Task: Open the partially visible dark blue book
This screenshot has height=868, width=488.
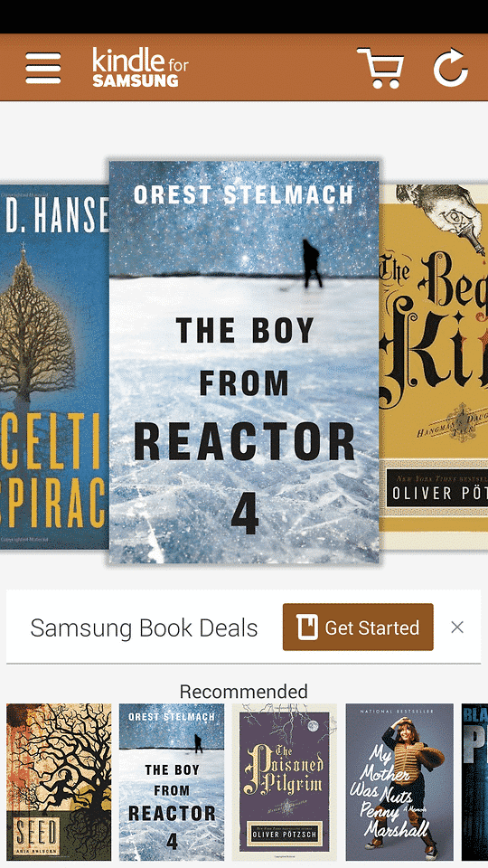Action: [x=474, y=782]
